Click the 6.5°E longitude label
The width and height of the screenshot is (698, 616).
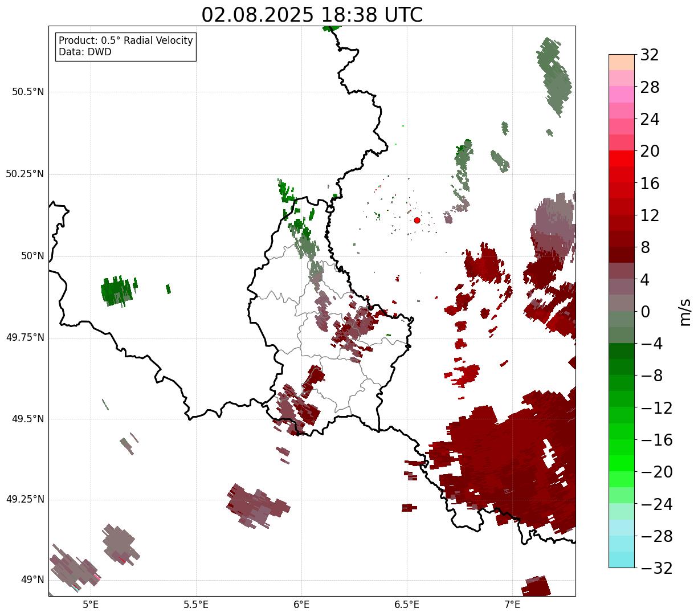pos(407,605)
